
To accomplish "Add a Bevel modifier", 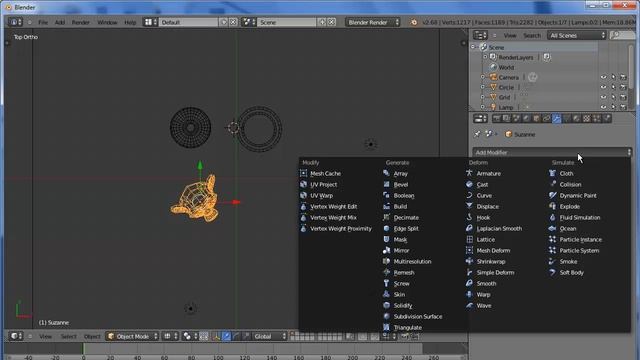I will click(x=400, y=184).
